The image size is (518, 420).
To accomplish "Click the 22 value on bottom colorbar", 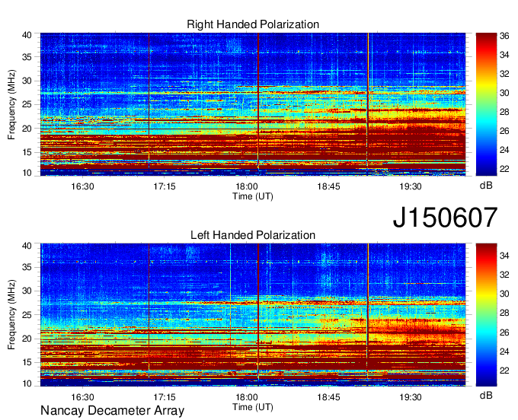I will (x=504, y=371).
